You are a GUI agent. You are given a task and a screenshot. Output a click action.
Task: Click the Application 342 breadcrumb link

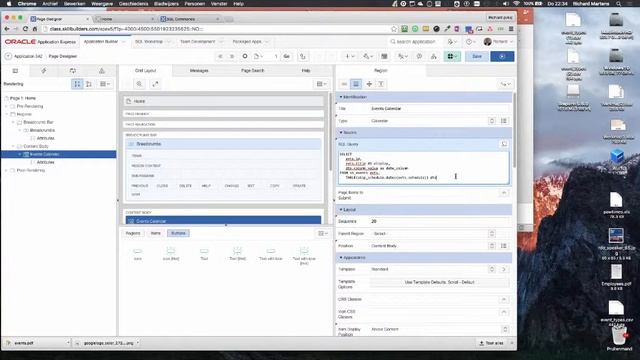(28, 56)
